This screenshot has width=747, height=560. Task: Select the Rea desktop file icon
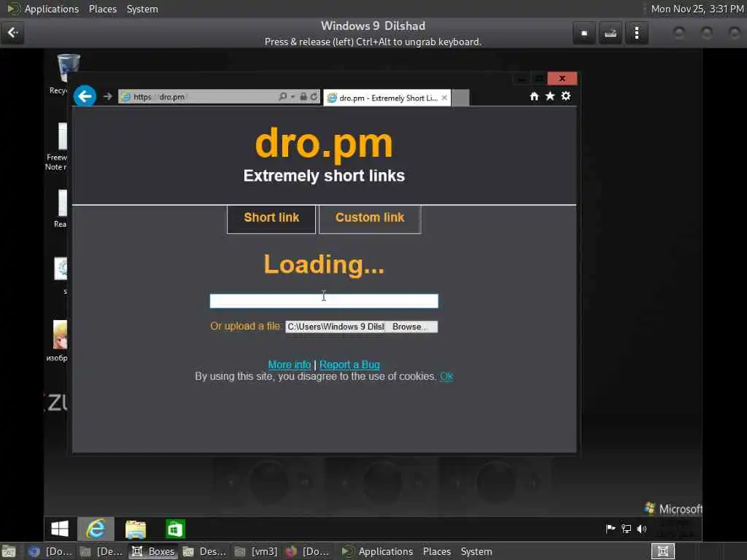(x=61, y=208)
